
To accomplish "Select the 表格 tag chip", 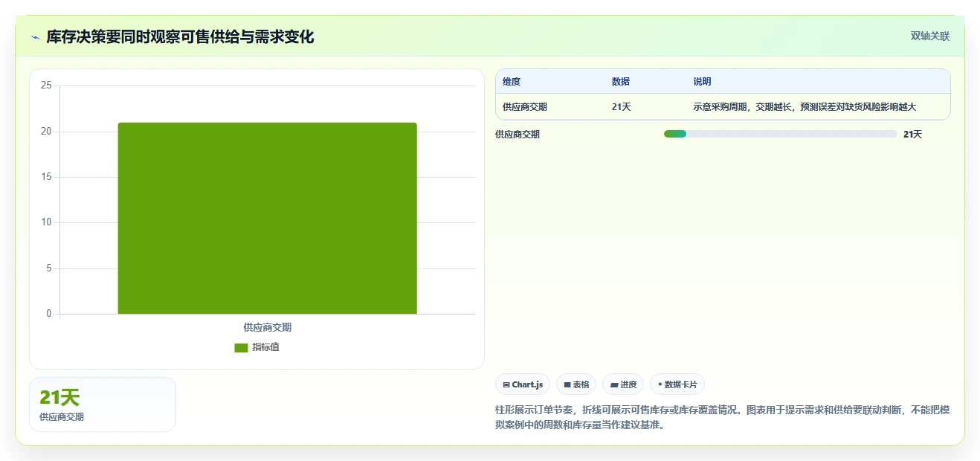I will 576,384.
